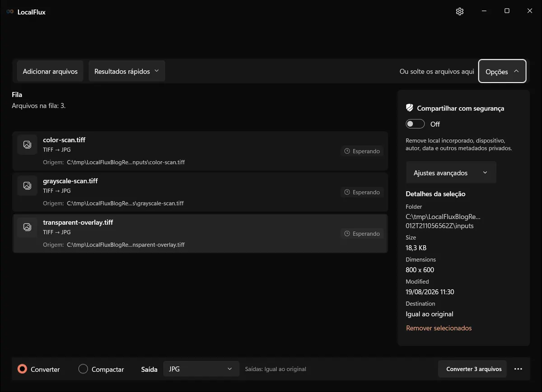Select the grayscale-scan.tiff file name
This screenshot has width=542, height=392.
point(70,181)
